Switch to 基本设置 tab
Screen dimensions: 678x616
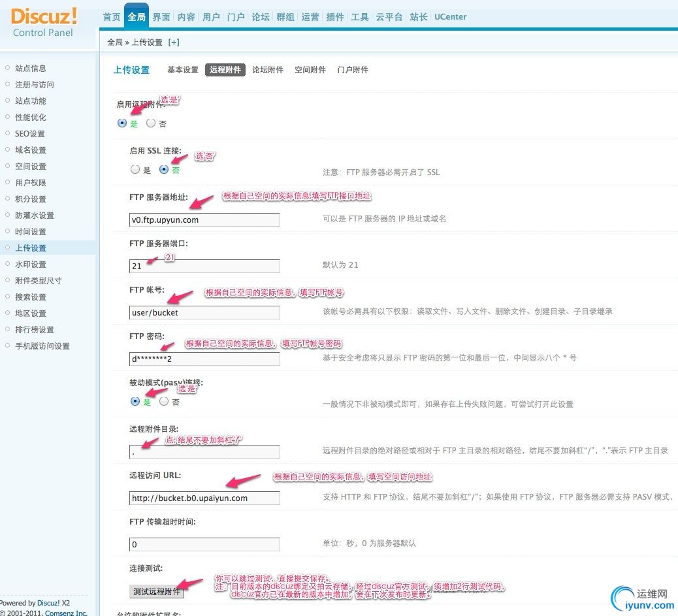point(182,70)
